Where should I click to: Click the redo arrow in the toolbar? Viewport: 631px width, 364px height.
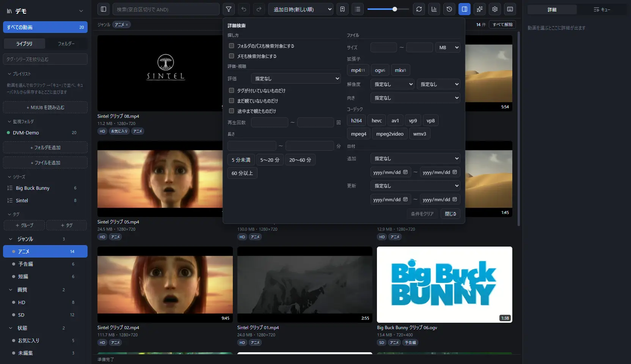[259, 9]
